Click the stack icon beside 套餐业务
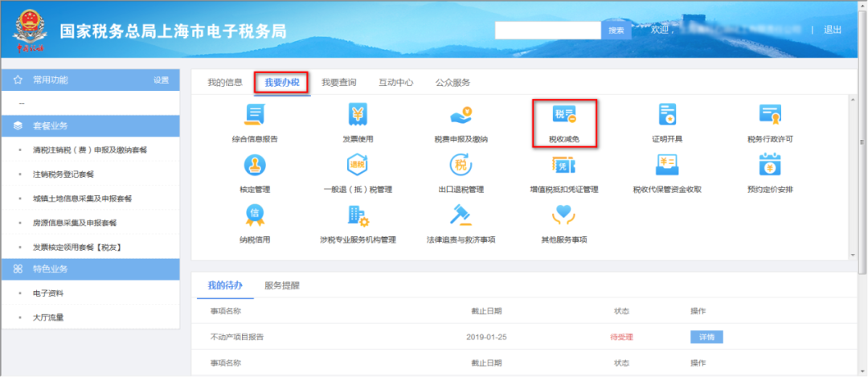The image size is (868, 377). (18, 125)
